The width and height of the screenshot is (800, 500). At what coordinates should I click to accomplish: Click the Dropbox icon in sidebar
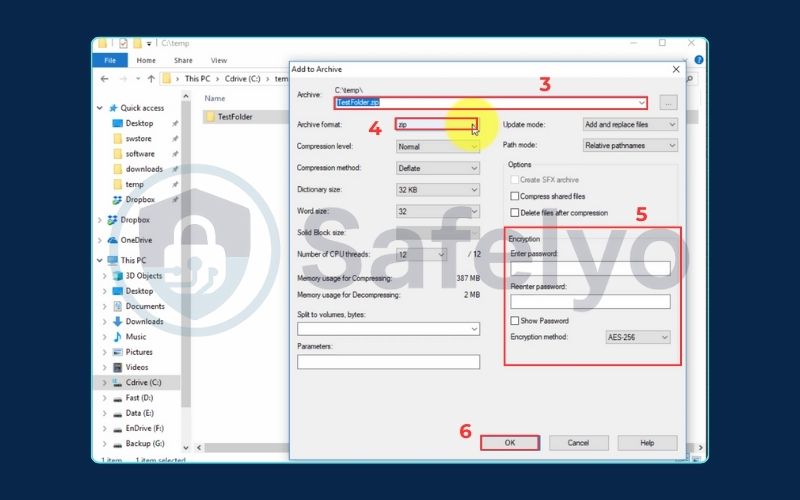pyautogui.click(x=115, y=220)
